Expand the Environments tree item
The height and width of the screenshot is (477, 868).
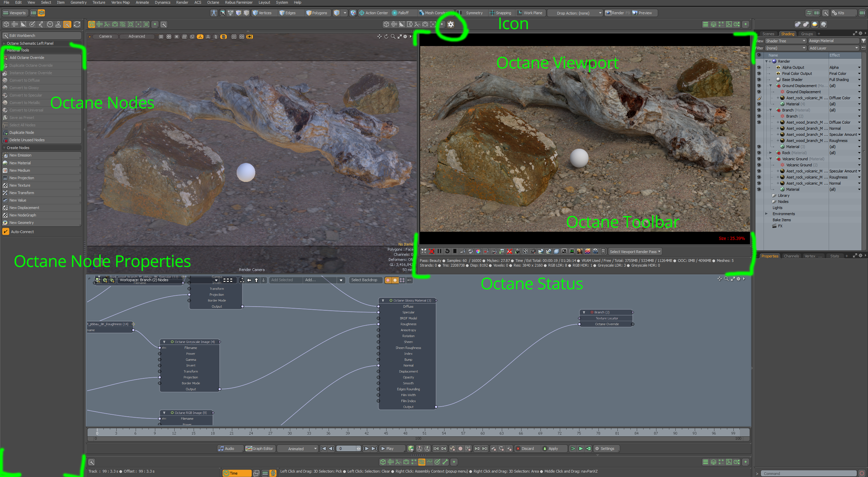pos(767,214)
